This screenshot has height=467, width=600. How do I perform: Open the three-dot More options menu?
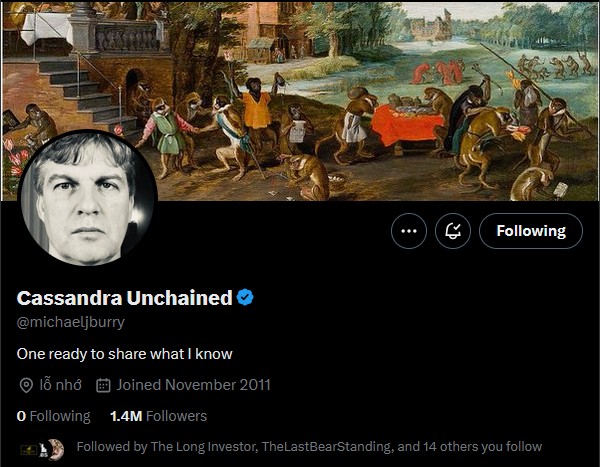click(408, 231)
